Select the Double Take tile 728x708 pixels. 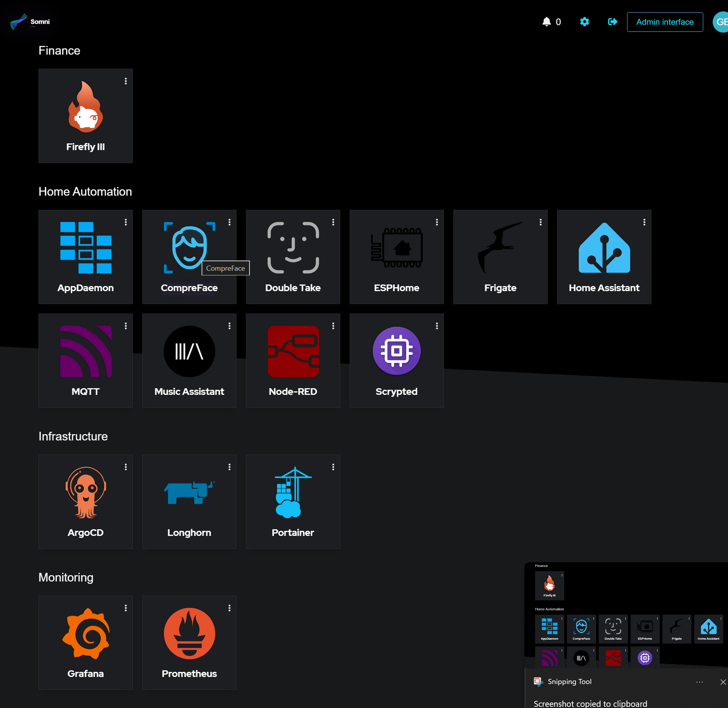(x=293, y=255)
